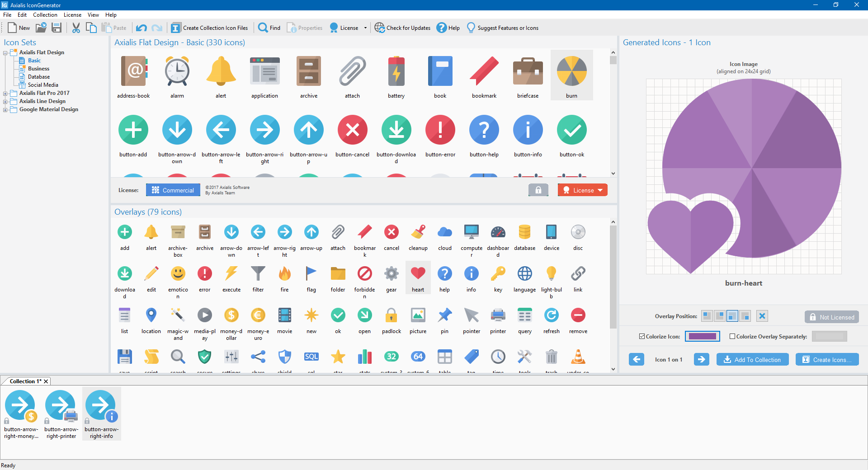The width and height of the screenshot is (868, 470).
Task: Open the orange License dropdown button
Action: (x=582, y=190)
